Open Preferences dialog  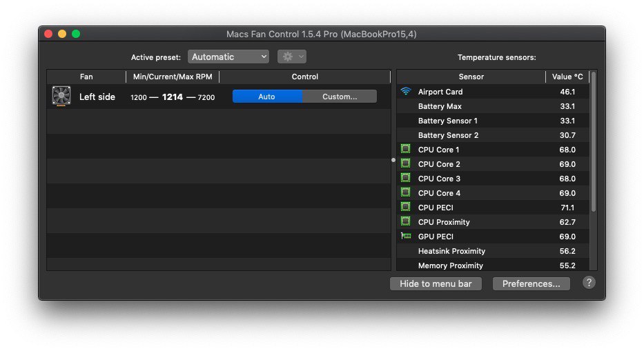[x=531, y=283]
